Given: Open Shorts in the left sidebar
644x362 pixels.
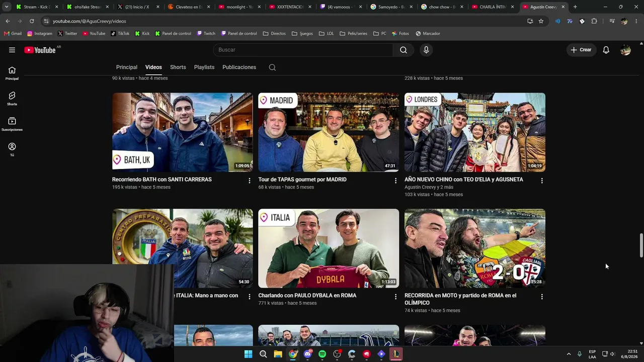Looking at the screenshot, I should pos(12,99).
